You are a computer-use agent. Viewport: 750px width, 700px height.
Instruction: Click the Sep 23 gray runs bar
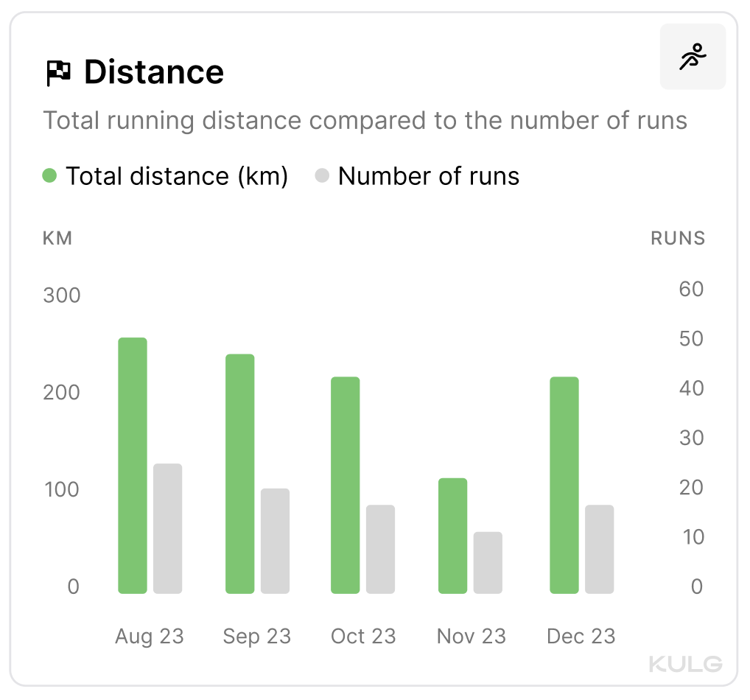[275, 541]
